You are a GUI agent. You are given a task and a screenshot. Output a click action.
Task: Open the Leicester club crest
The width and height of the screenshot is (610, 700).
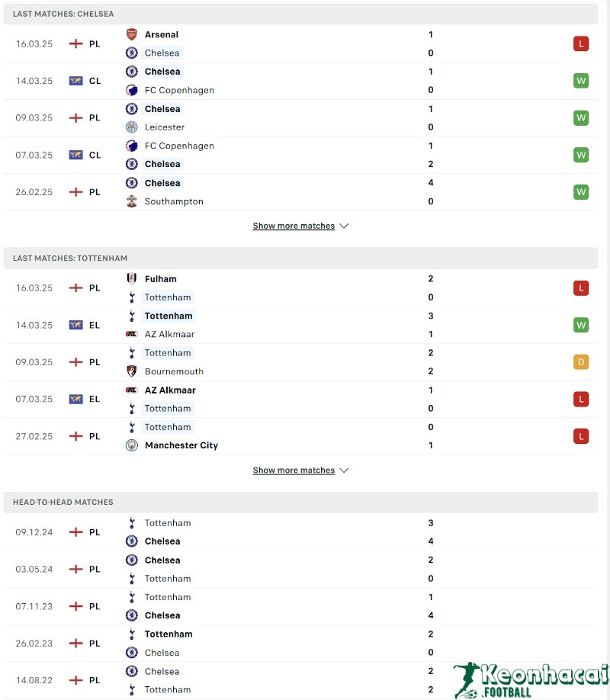[131, 127]
